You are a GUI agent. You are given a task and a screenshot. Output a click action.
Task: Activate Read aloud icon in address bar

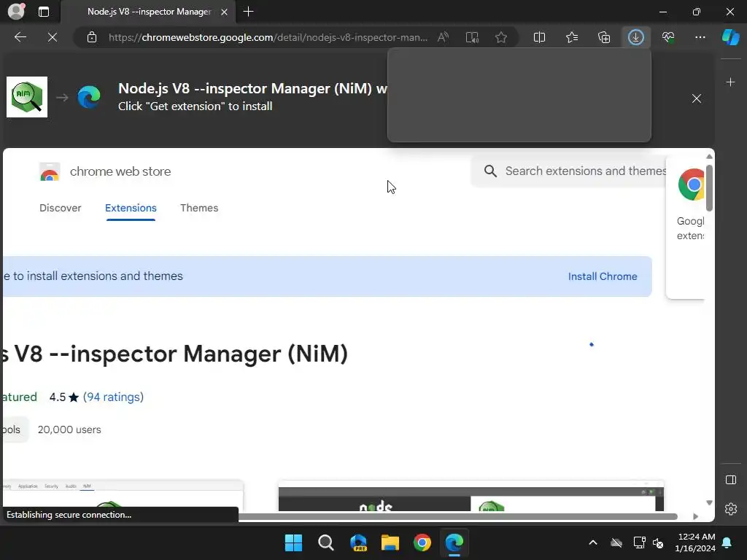[443, 37]
